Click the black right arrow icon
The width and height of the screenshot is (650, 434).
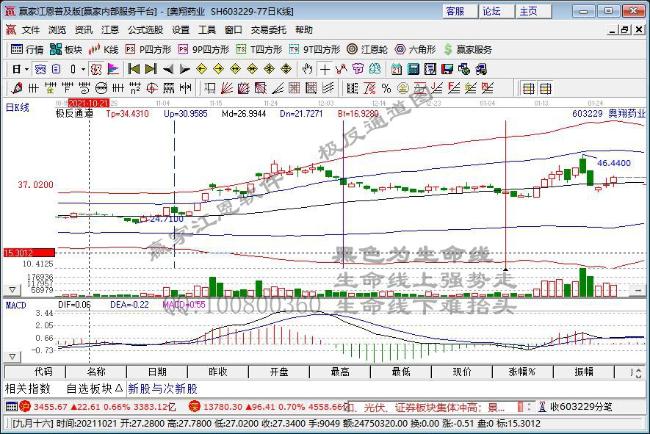pos(184,69)
